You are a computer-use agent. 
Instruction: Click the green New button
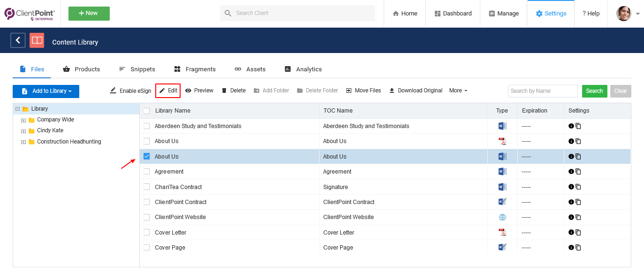89,14
